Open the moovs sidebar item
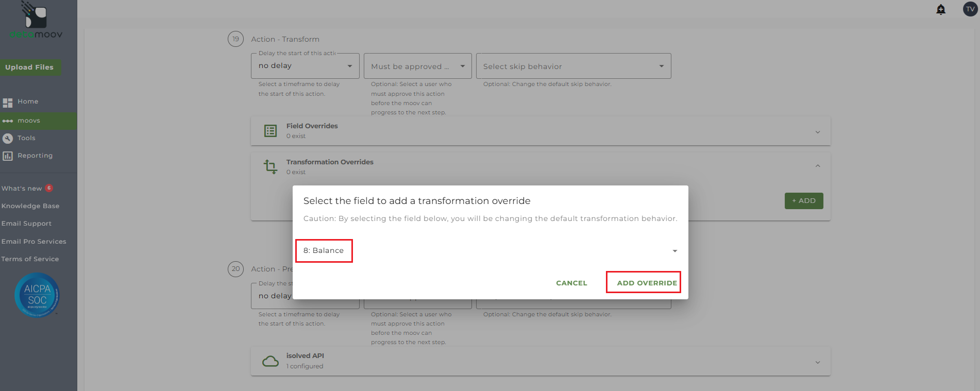This screenshot has width=980, height=391. (x=29, y=121)
